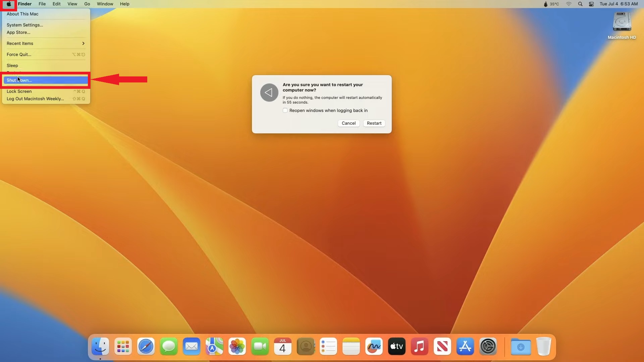This screenshot has width=644, height=362.
Task: Open Launchpad from the Dock
Action: pos(123,347)
